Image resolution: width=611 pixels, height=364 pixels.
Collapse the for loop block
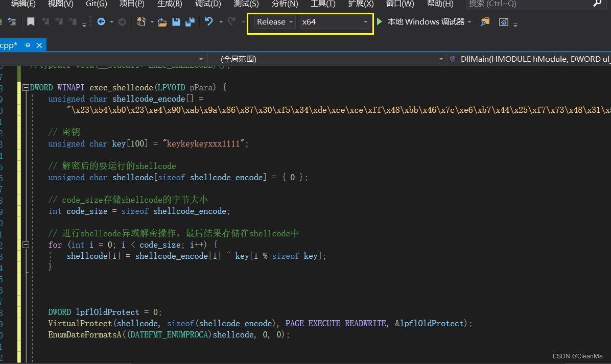coord(26,245)
